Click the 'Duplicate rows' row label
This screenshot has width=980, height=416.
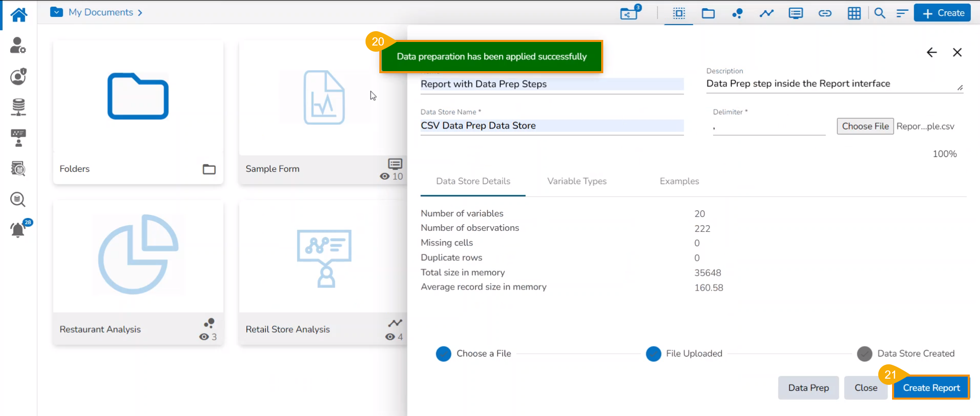[451, 257]
